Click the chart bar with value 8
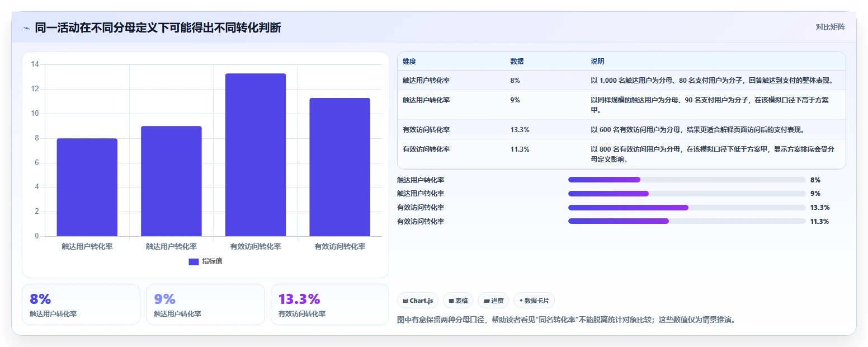 tap(87, 187)
